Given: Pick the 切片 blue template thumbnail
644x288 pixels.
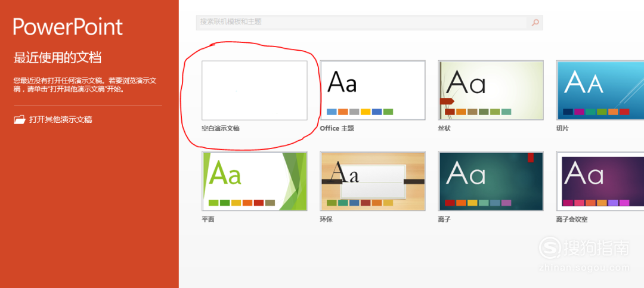Looking at the screenshot, I should (x=600, y=91).
